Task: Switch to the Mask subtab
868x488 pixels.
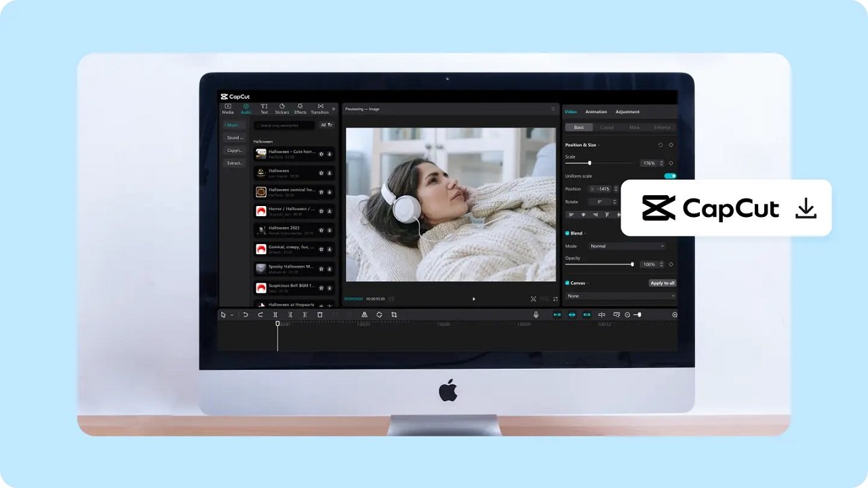Action: point(635,127)
